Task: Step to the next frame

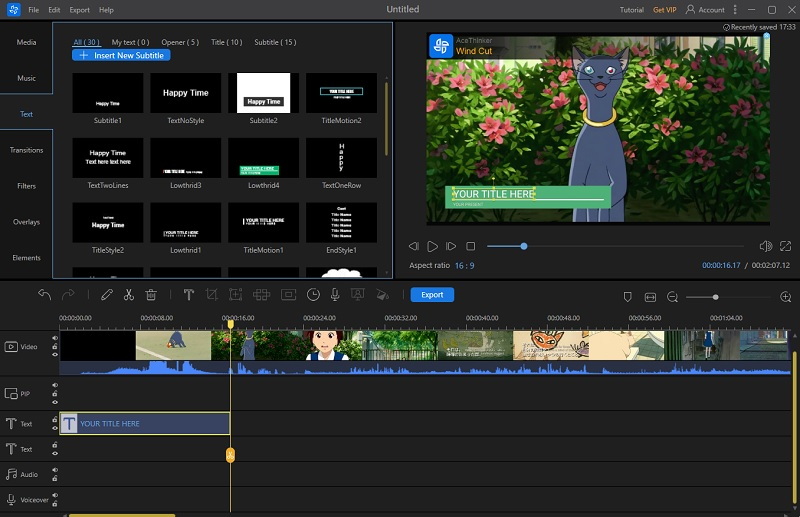Action: [451, 247]
